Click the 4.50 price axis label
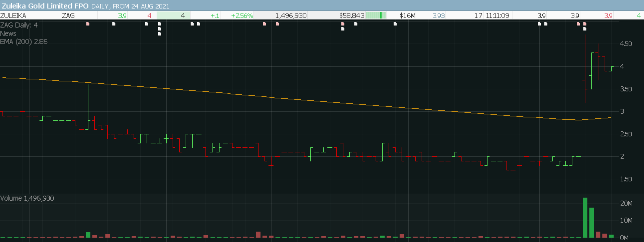The width and height of the screenshot is (644, 242). tap(626, 44)
